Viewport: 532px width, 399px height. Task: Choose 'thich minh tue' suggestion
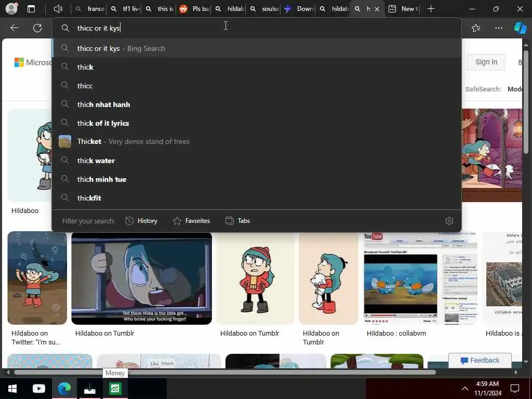pos(257,179)
